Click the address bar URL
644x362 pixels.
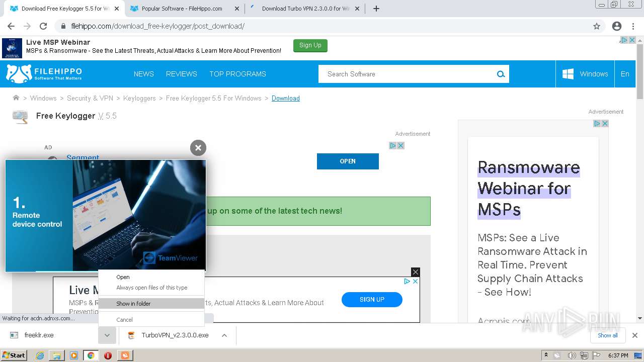157,26
